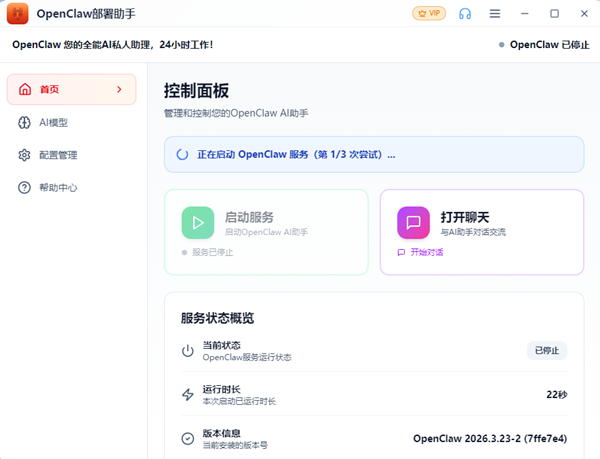The image size is (600, 459).
Task: Click the loading spinner in startup banner
Action: click(182, 155)
